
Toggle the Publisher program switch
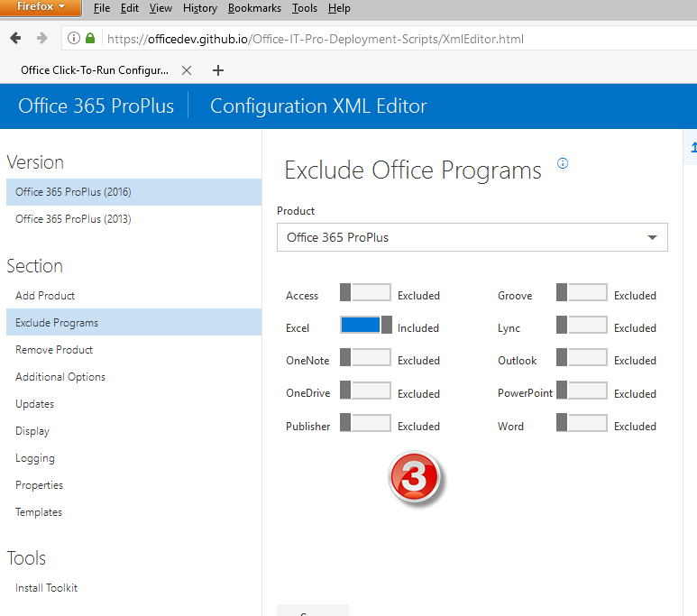coord(365,422)
